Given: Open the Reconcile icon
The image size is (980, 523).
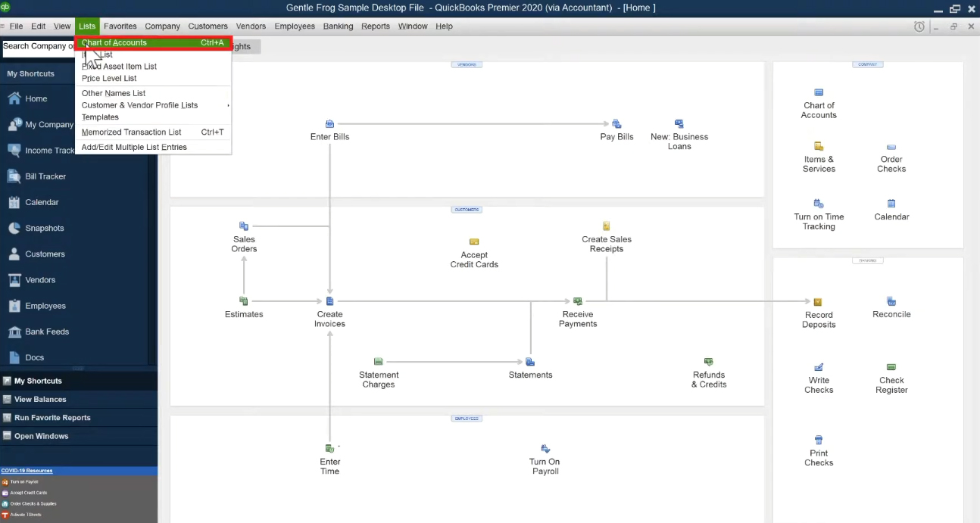Looking at the screenshot, I should (x=891, y=301).
